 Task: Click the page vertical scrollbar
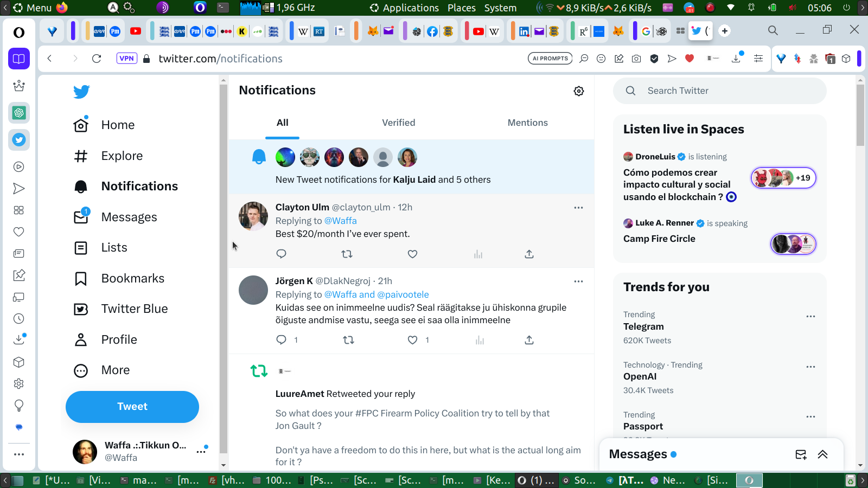[x=860, y=115]
